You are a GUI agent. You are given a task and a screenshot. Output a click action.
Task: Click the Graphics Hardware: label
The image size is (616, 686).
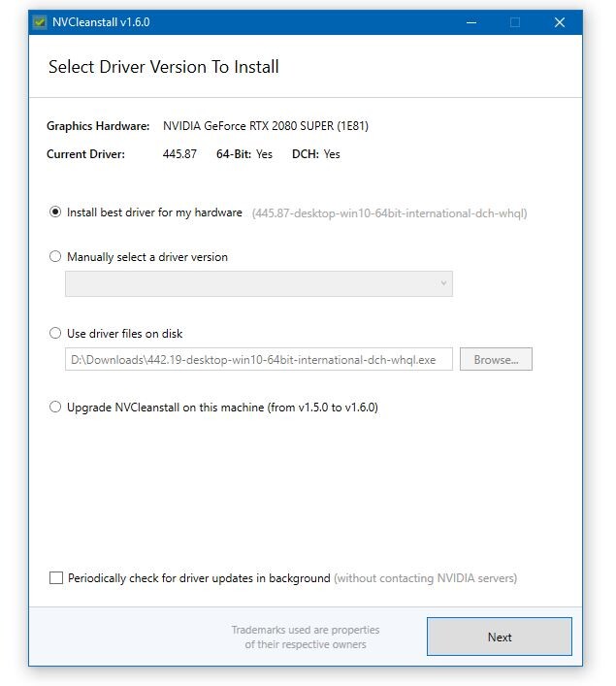tap(98, 126)
